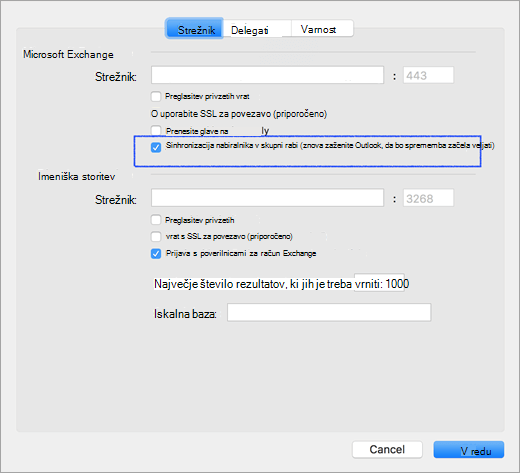The height and width of the screenshot is (473, 520).
Task: Open the Varnost tab
Action: point(322,29)
